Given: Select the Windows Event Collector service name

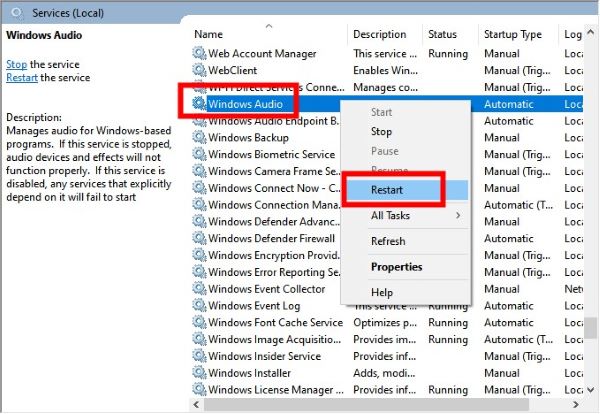Looking at the screenshot, I should (267, 289).
